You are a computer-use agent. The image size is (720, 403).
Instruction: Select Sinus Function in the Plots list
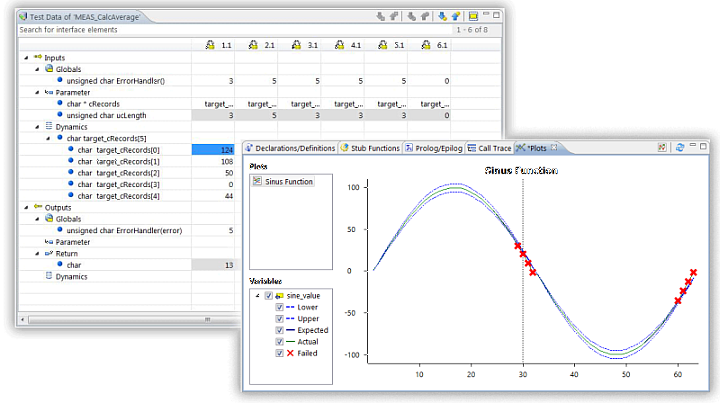coord(287,181)
